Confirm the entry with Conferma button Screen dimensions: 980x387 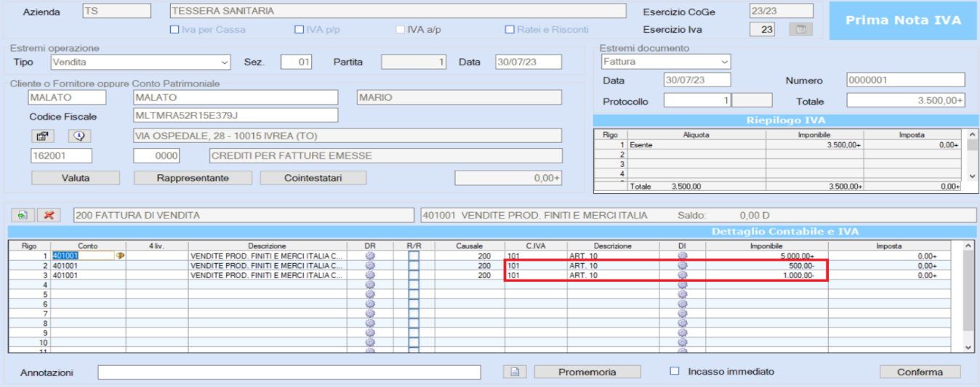(920, 372)
